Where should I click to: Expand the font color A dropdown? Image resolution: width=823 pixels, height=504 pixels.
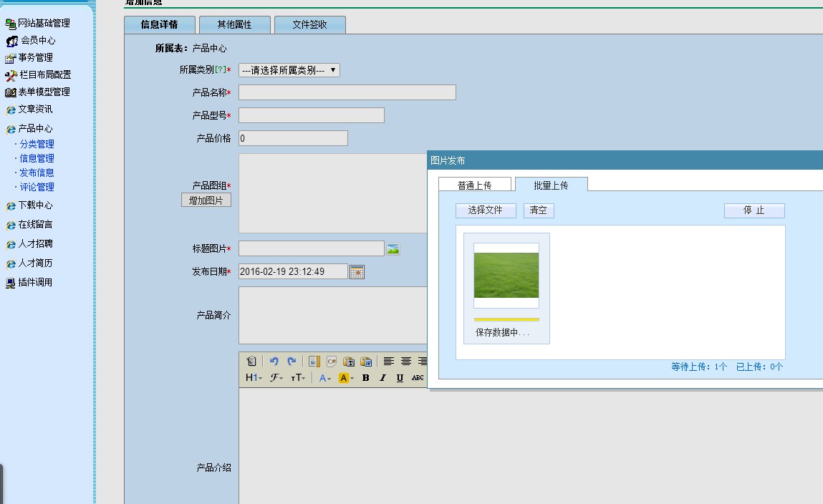(325, 378)
